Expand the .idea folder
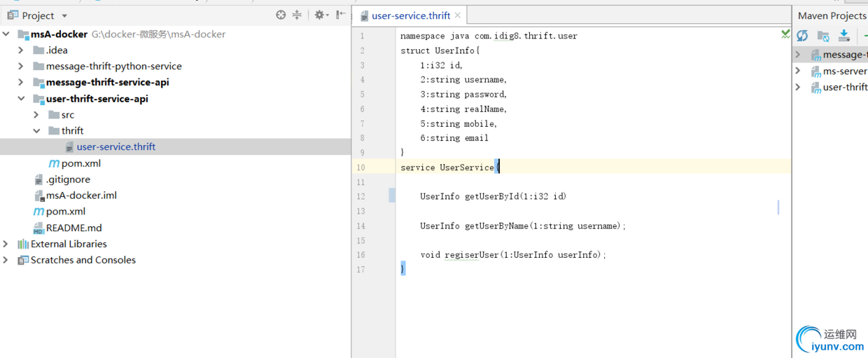 click(x=21, y=50)
